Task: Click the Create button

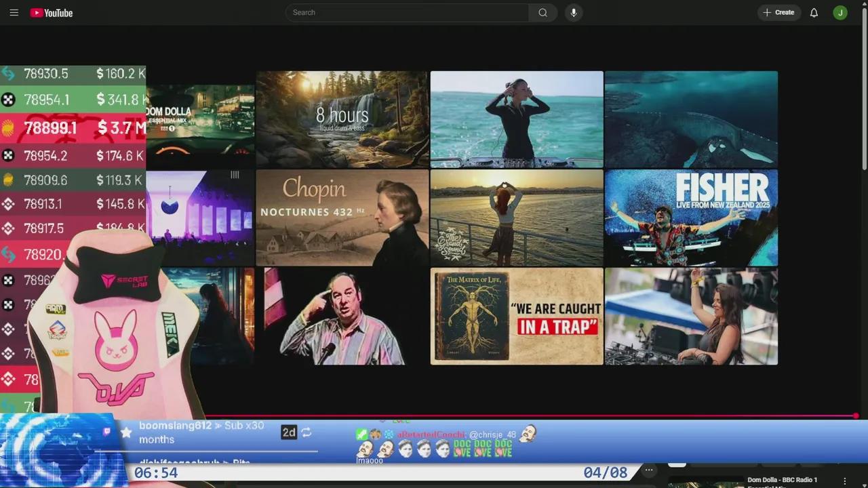Action: point(778,12)
